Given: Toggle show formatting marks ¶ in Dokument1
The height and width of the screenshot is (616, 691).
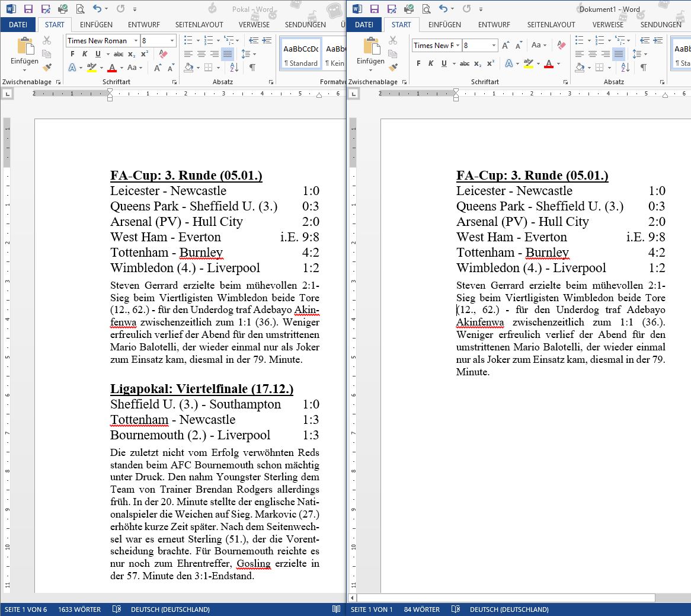Looking at the screenshot, I should [x=644, y=68].
